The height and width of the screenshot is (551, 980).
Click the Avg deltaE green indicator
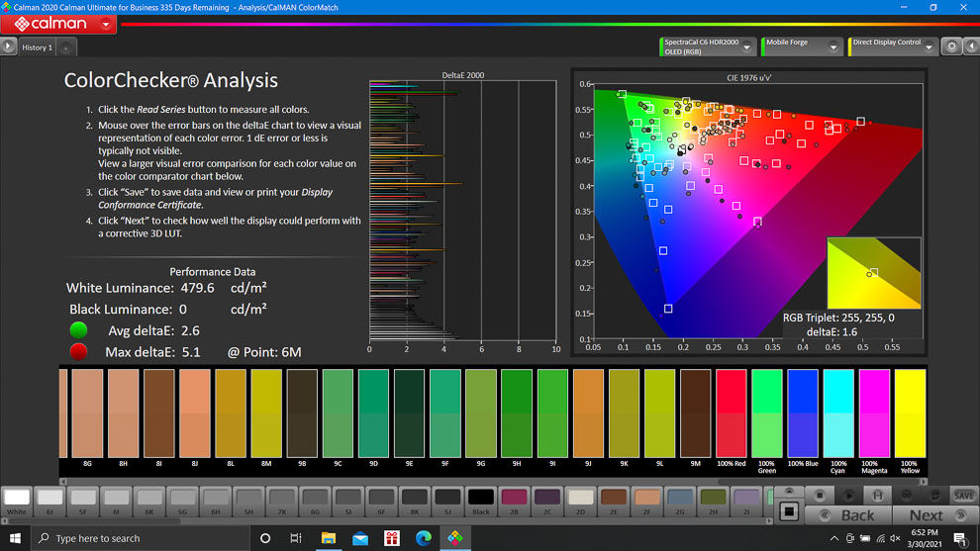[x=78, y=329]
